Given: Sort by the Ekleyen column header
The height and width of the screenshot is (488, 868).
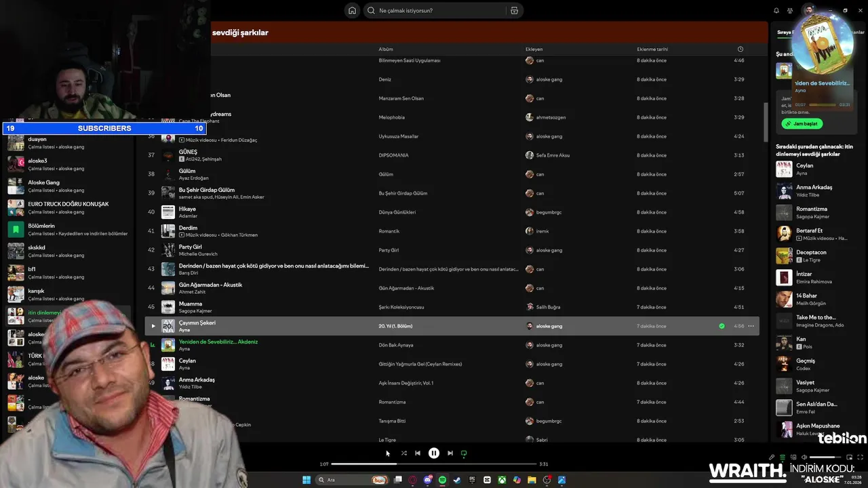Looking at the screenshot, I should click(534, 49).
